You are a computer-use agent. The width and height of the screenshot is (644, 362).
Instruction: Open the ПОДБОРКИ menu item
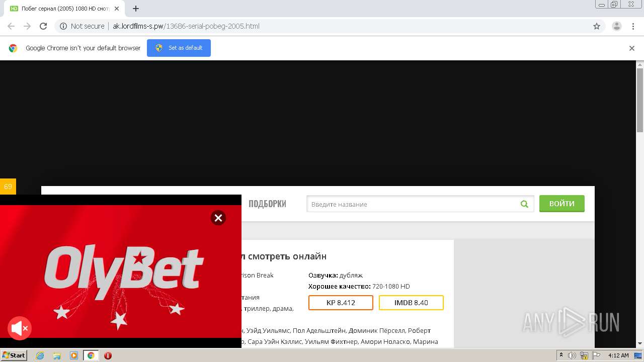[x=267, y=204]
